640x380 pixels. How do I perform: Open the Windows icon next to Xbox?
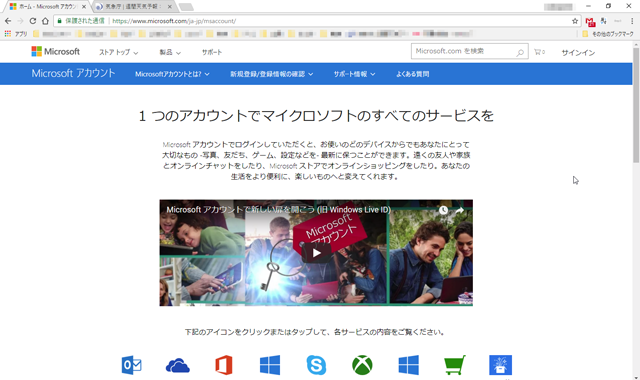pos(409,365)
